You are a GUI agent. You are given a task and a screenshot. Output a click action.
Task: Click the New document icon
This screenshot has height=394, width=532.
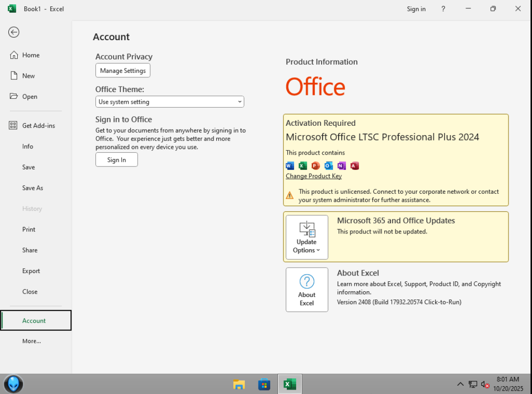click(14, 76)
